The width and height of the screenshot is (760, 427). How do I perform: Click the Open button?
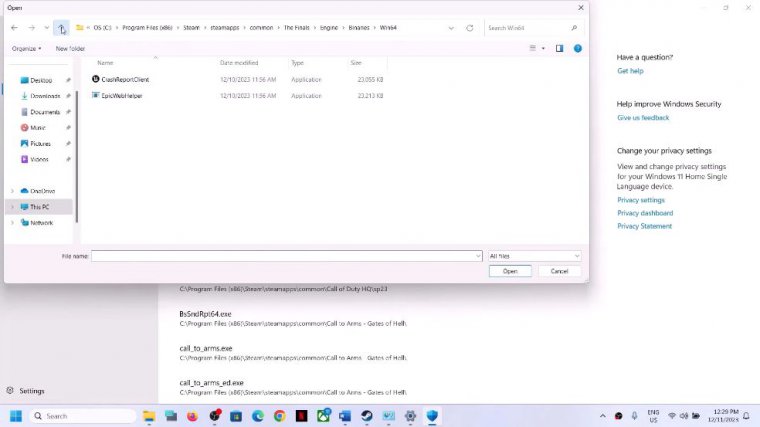pos(510,271)
